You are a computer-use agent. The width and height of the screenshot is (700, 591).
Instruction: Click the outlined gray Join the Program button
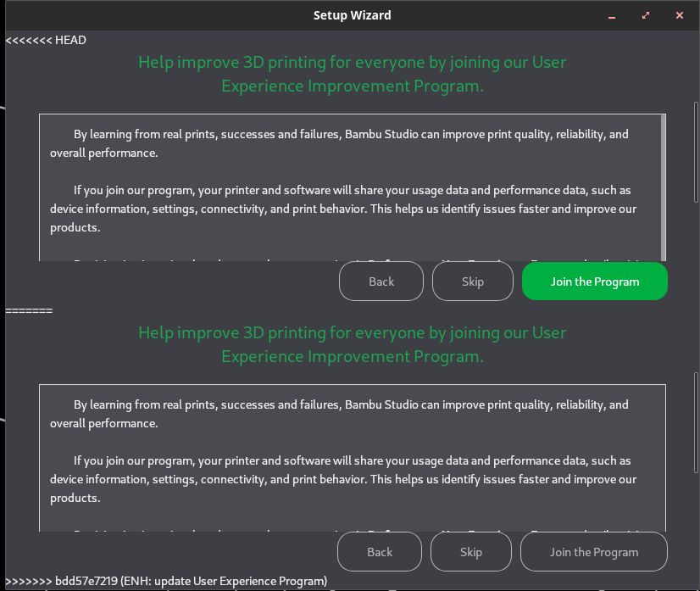(x=593, y=552)
